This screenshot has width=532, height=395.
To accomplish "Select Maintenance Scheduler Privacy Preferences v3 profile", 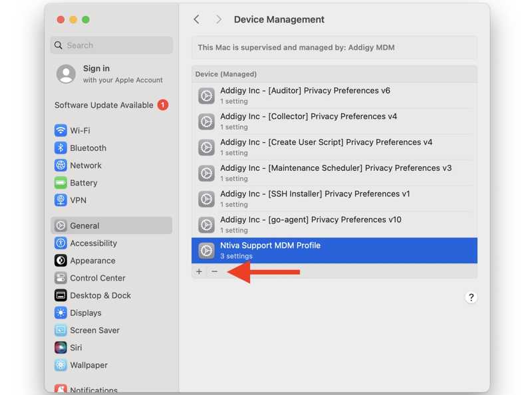I will coord(334,173).
